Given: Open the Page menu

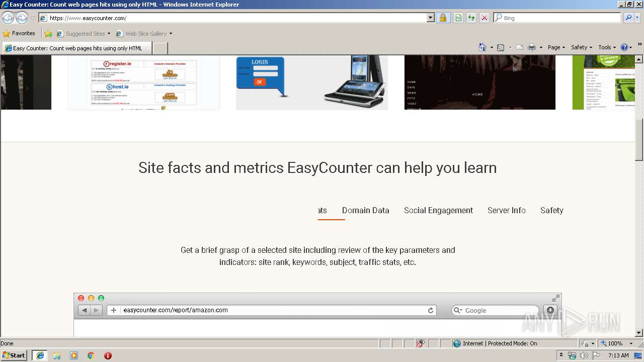Looking at the screenshot, I should [556, 47].
